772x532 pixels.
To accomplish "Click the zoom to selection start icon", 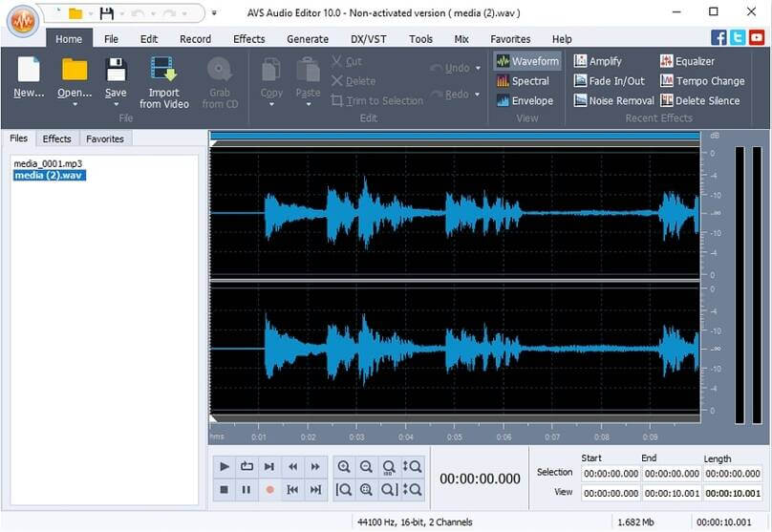I will click(344, 490).
